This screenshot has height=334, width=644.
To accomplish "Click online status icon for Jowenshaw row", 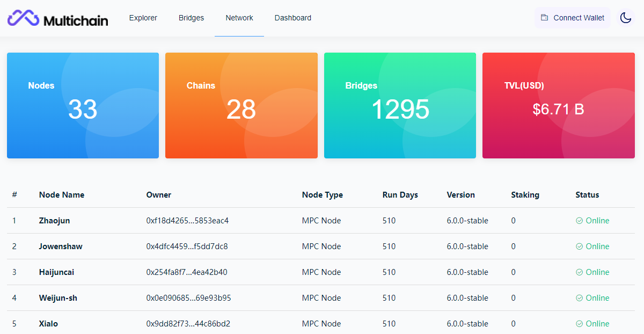I will click(x=579, y=246).
